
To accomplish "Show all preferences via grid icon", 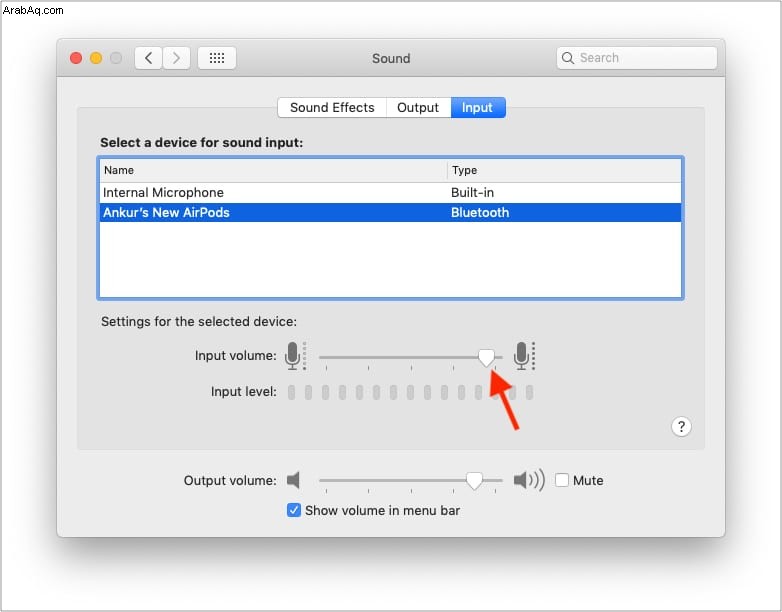I will (217, 58).
